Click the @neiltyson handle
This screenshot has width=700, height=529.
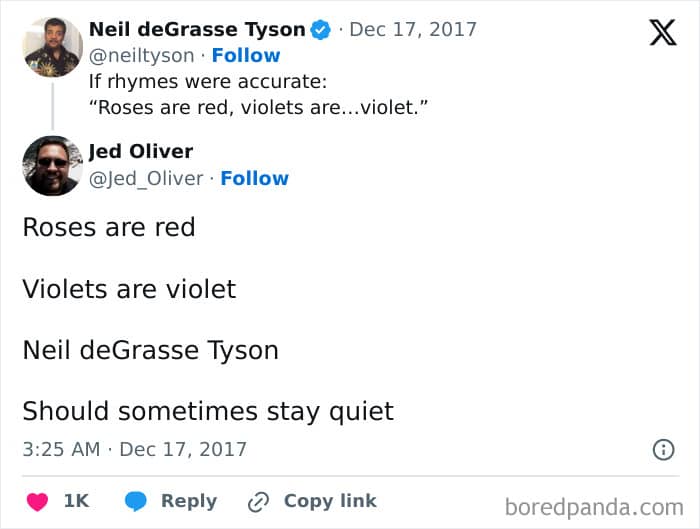click(x=142, y=56)
